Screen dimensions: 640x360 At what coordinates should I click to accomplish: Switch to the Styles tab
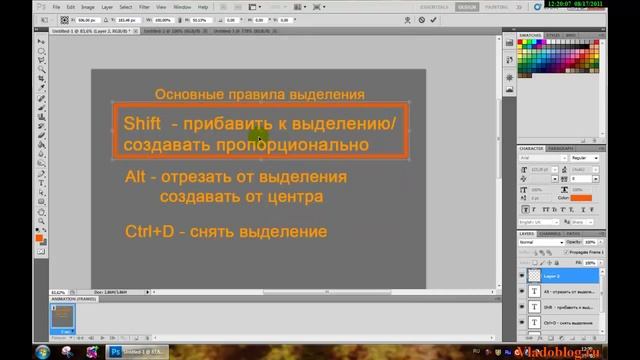pyautogui.click(x=553, y=36)
